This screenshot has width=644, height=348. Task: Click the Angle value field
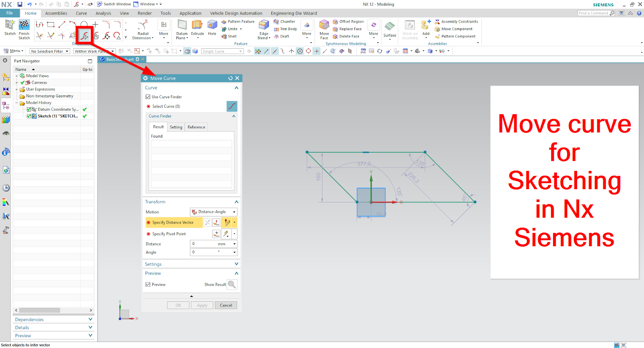coord(203,252)
